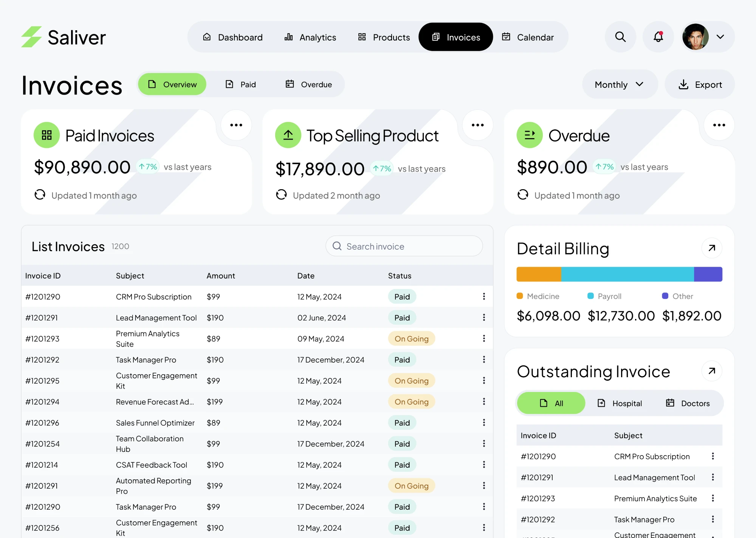Click the Export button
The image size is (756, 538).
[700, 84]
